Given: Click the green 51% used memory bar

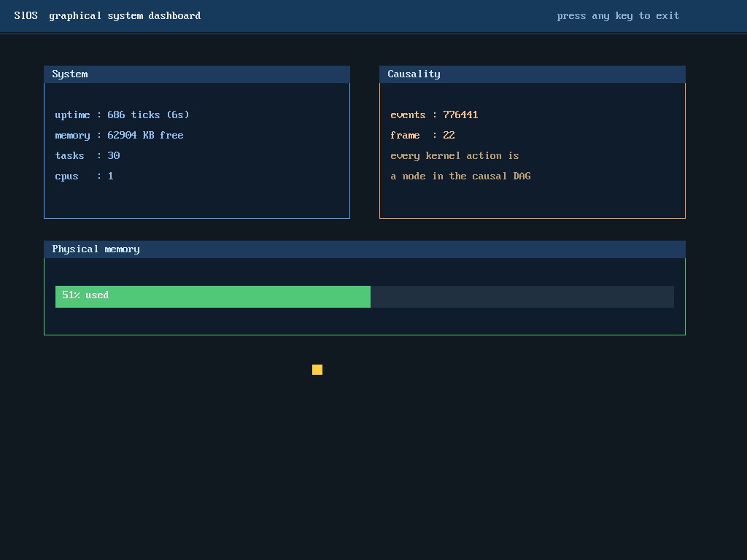Looking at the screenshot, I should 213,297.
